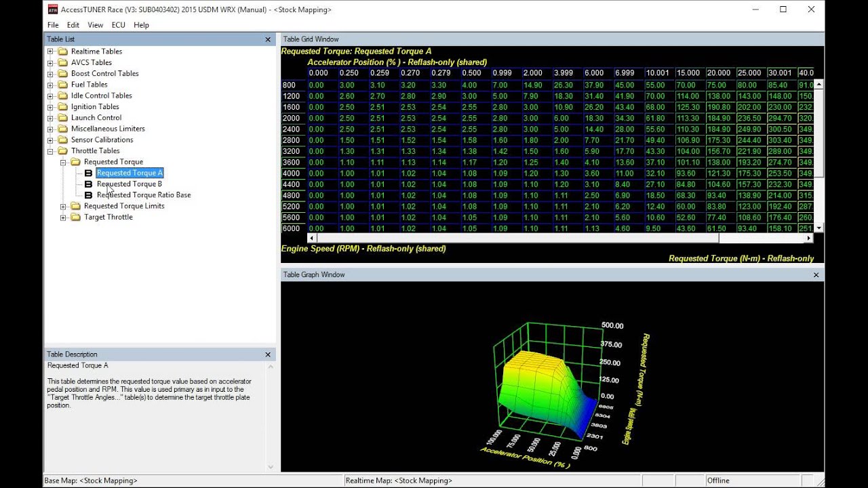Image resolution: width=868 pixels, height=488 pixels.
Task: Click the grid's vertical scroll down arrow
Action: 818,228
